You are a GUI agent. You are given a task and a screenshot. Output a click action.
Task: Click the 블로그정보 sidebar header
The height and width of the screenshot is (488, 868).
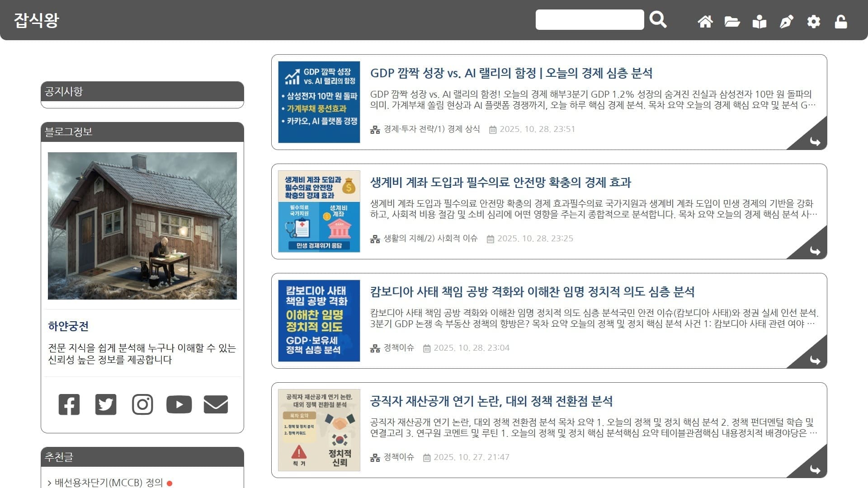coord(142,132)
